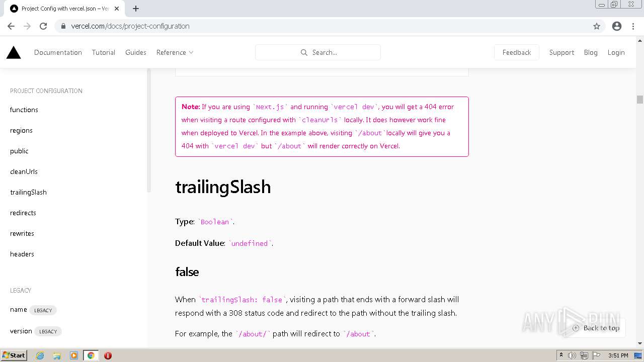Go to regions in sidebar
Image resolution: width=644 pixels, height=362 pixels.
(x=21, y=130)
